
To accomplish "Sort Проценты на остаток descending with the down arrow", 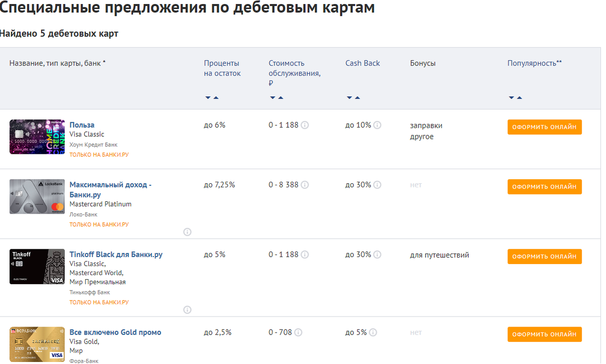I will (207, 98).
